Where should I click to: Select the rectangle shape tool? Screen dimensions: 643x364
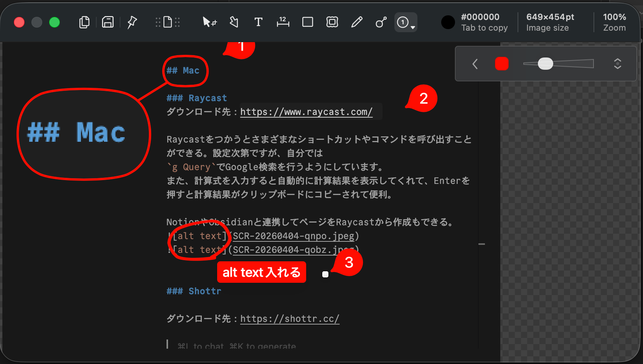pyautogui.click(x=307, y=22)
